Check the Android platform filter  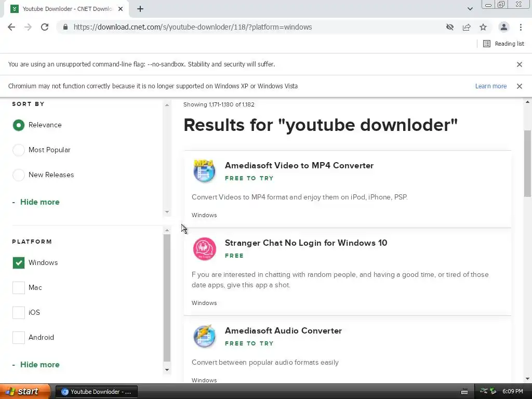point(19,338)
